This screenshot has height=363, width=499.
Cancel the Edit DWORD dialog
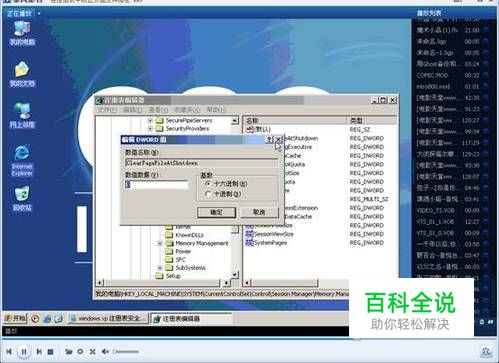pos(259,212)
